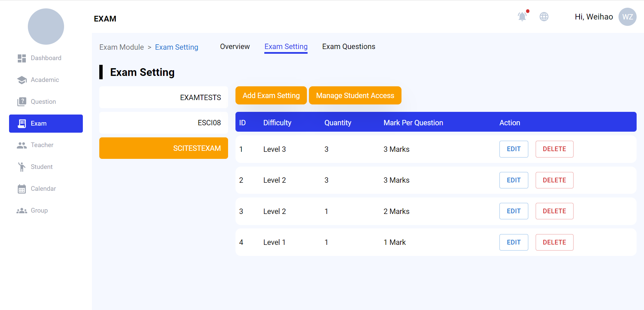Click the Student figure icon

tap(22, 167)
